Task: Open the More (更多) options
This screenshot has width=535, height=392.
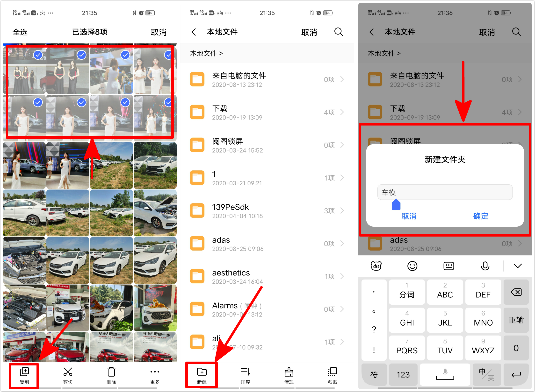Action: (155, 372)
